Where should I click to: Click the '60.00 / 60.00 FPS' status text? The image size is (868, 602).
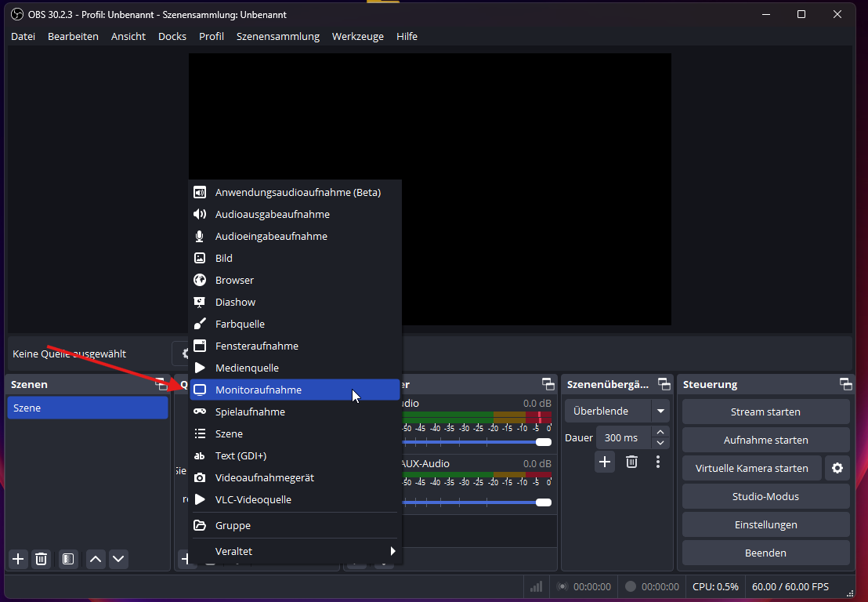coord(790,586)
